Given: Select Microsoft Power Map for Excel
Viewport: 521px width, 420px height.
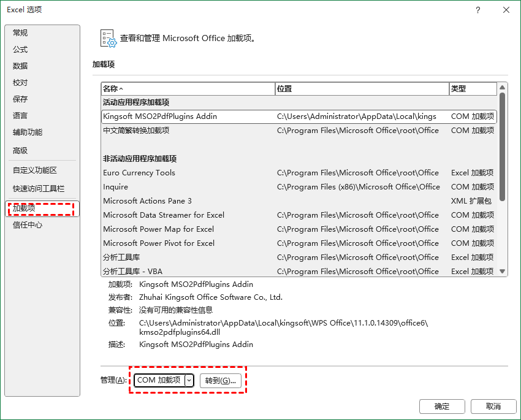Looking at the screenshot, I should point(299,229).
